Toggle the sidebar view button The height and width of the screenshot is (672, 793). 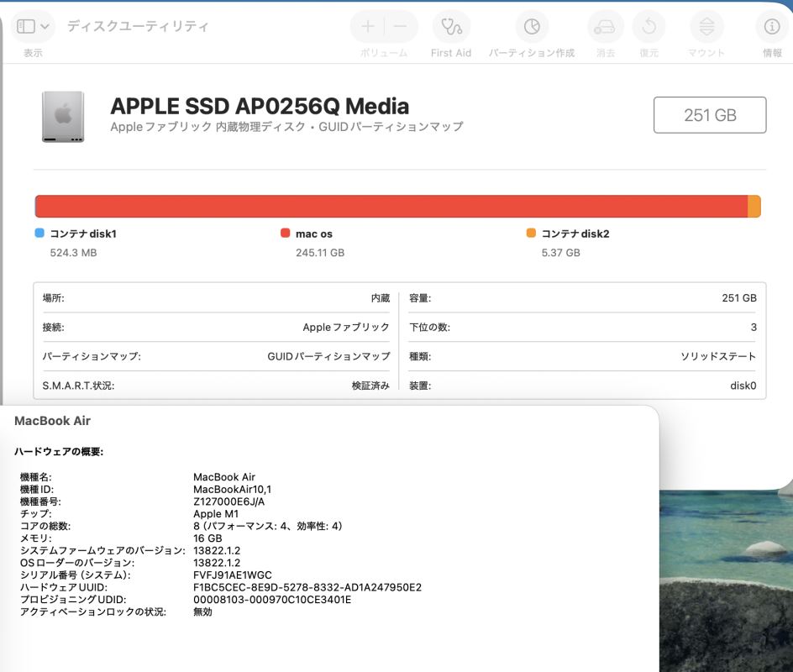tap(26, 27)
